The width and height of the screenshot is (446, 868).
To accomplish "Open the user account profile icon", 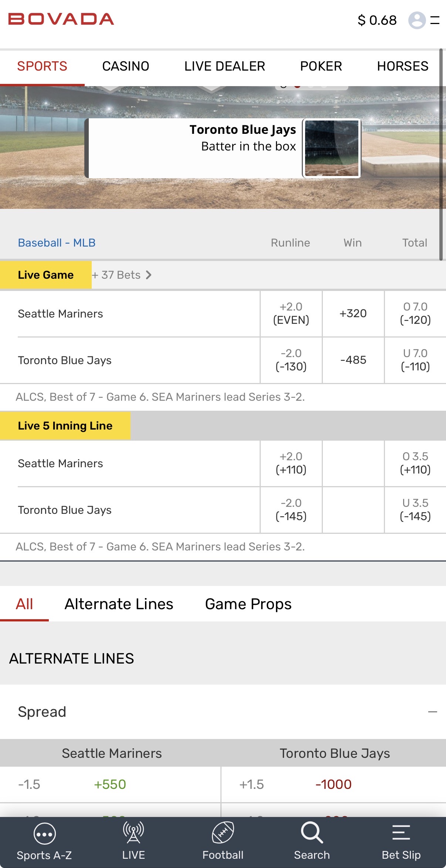I will 417,20.
